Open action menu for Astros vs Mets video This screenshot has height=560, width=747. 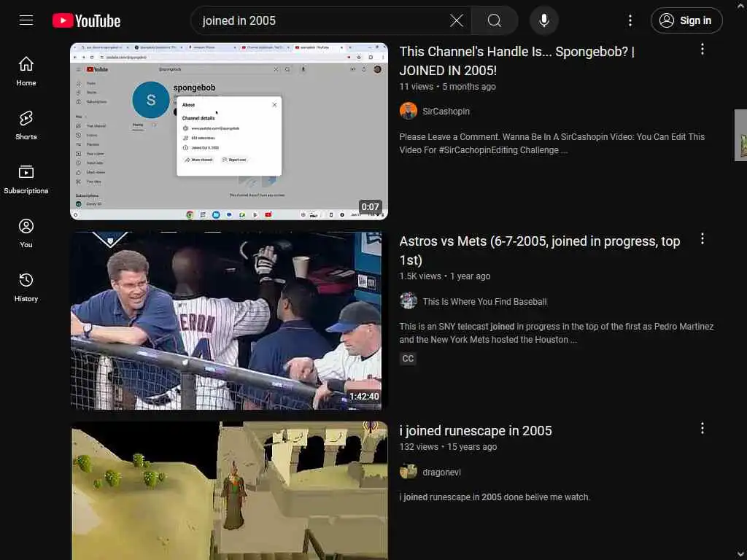coord(703,238)
